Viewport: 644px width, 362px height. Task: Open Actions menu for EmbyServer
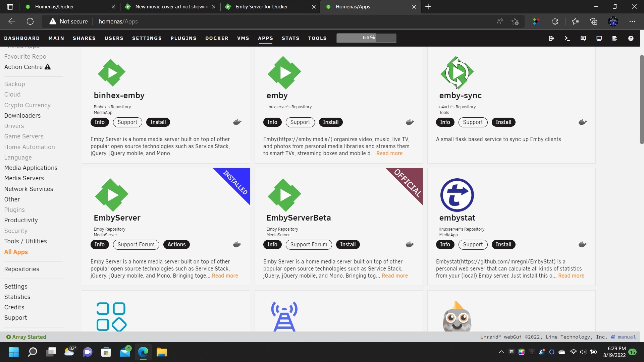click(x=176, y=244)
